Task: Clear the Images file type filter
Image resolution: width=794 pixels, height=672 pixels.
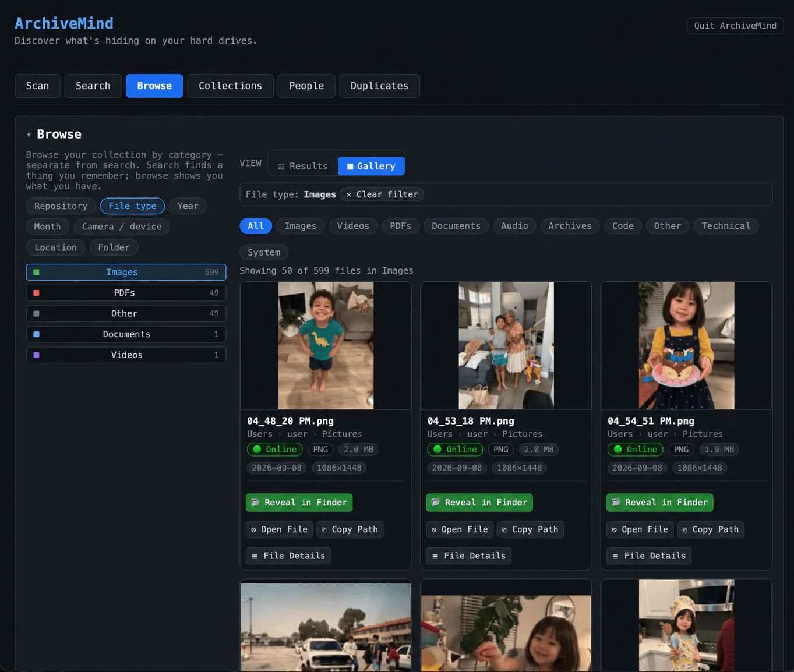Action: pyautogui.click(x=382, y=194)
